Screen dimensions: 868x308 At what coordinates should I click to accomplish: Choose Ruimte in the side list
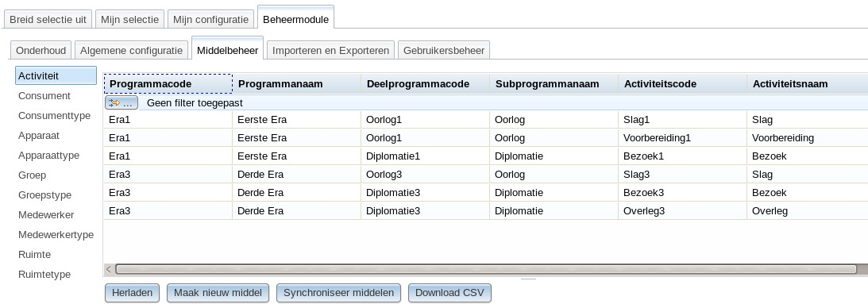click(34, 255)
